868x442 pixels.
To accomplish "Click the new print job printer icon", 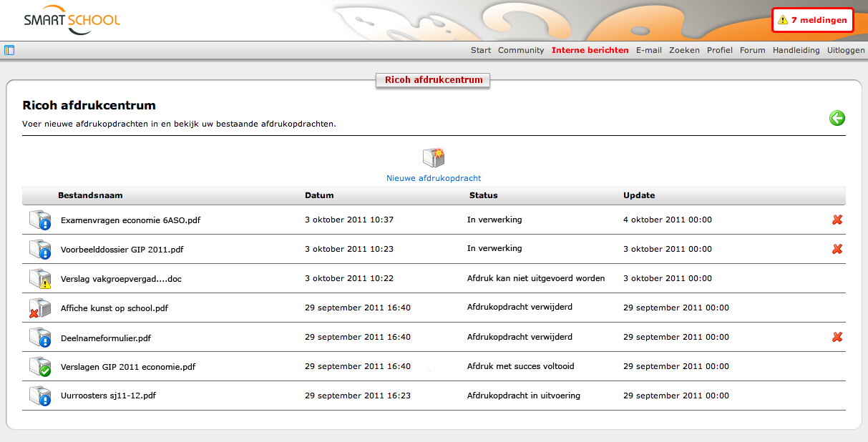I will point(434,157).
